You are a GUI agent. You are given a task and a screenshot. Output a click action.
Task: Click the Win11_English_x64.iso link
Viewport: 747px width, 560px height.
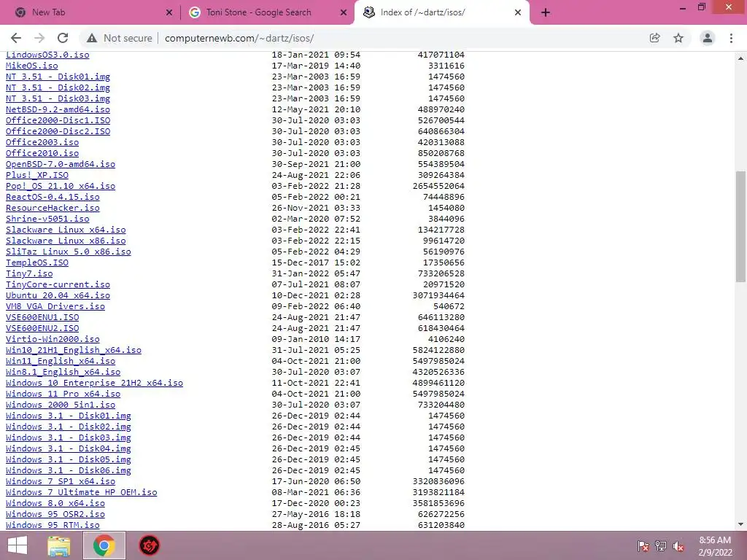61,362
